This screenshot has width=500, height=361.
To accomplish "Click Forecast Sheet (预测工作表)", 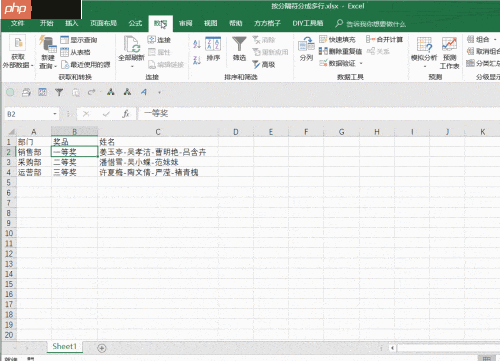I will (449, 52).
